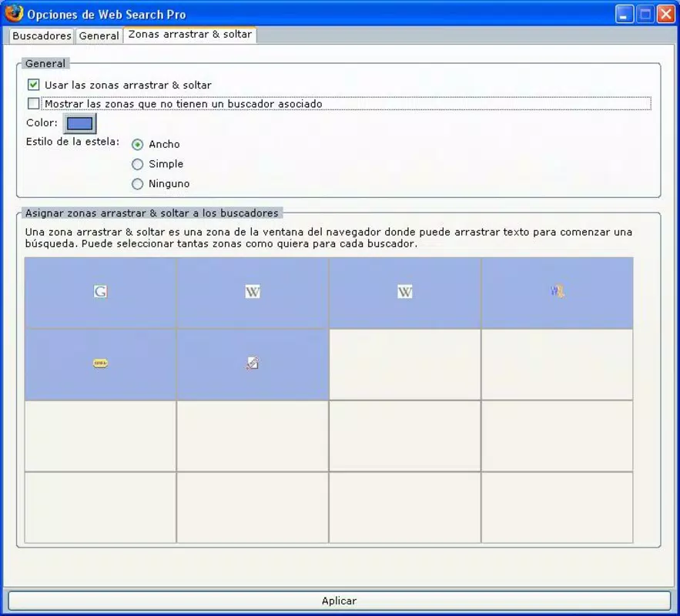Minimize the Opciones de Web Search Pro window
The image size is (680, 616).
pos(624,15)
